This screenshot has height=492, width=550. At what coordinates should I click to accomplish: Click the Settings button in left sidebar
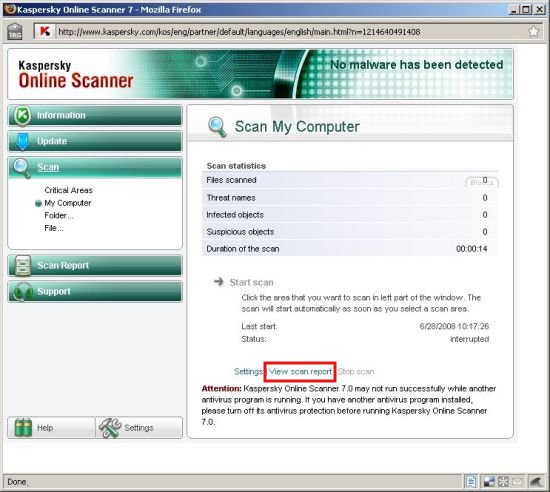139,427
